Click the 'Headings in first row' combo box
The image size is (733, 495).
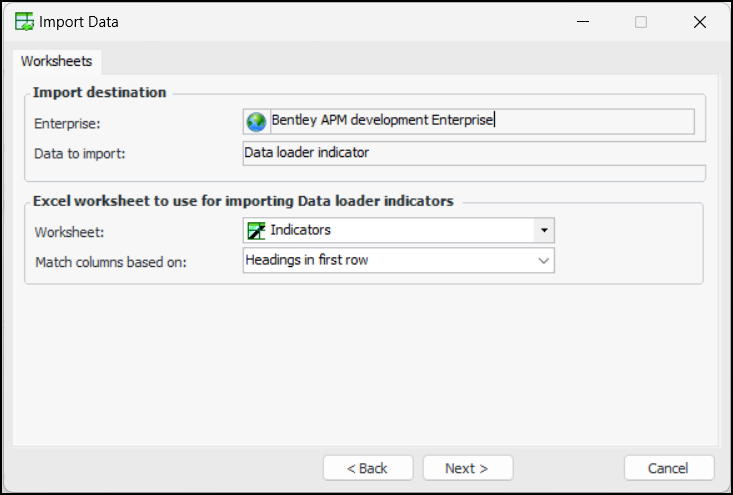point(390,260)
